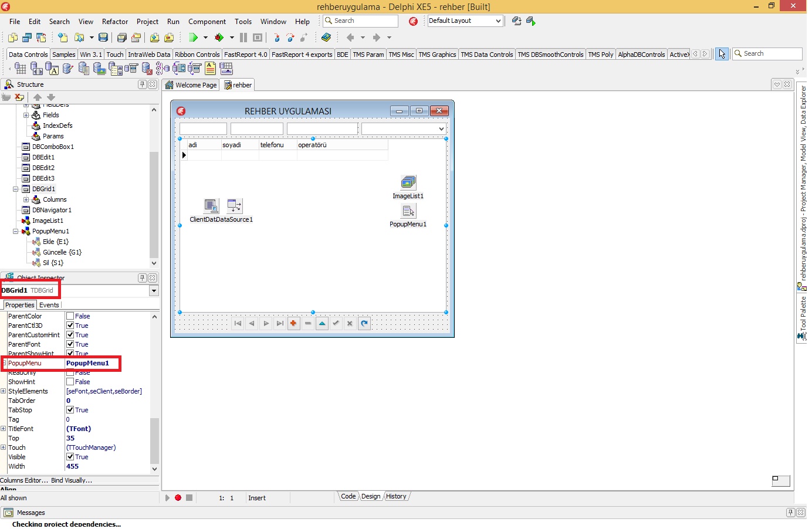Select the DBGrid component in palette
Screen dimensions: 812x529
(21, 69)
